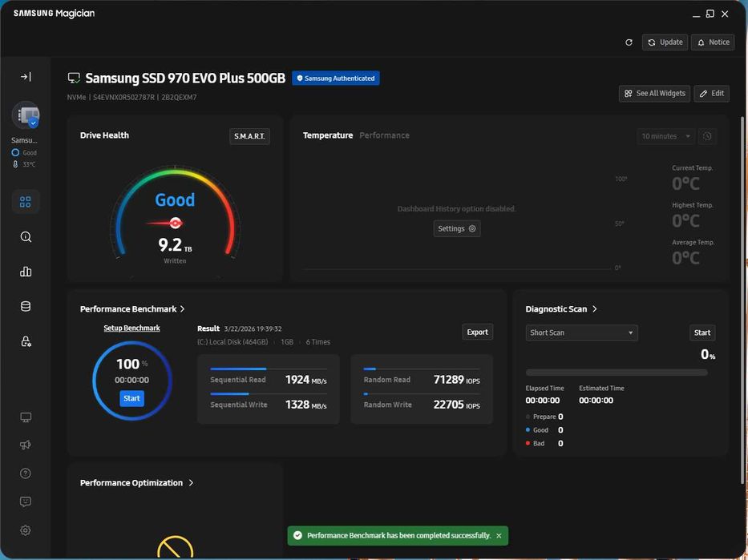Click the Settings button in Temperature widget
748x560 pixels.
[456, 229]
